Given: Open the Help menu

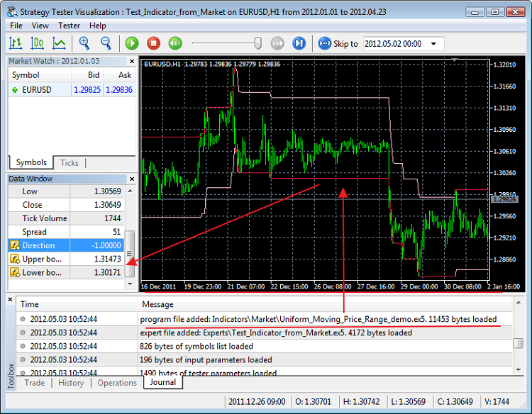Looking at the screenshot, I should 98,26.
